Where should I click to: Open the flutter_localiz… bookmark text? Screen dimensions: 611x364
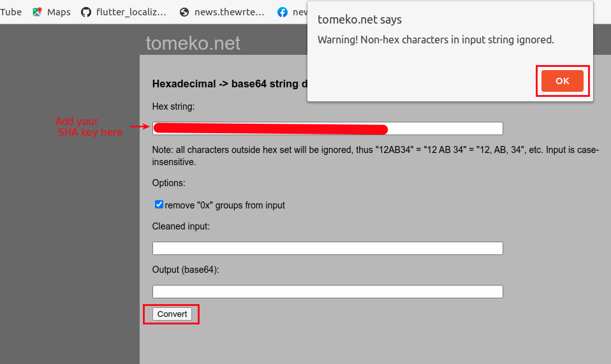click(131, 11)
